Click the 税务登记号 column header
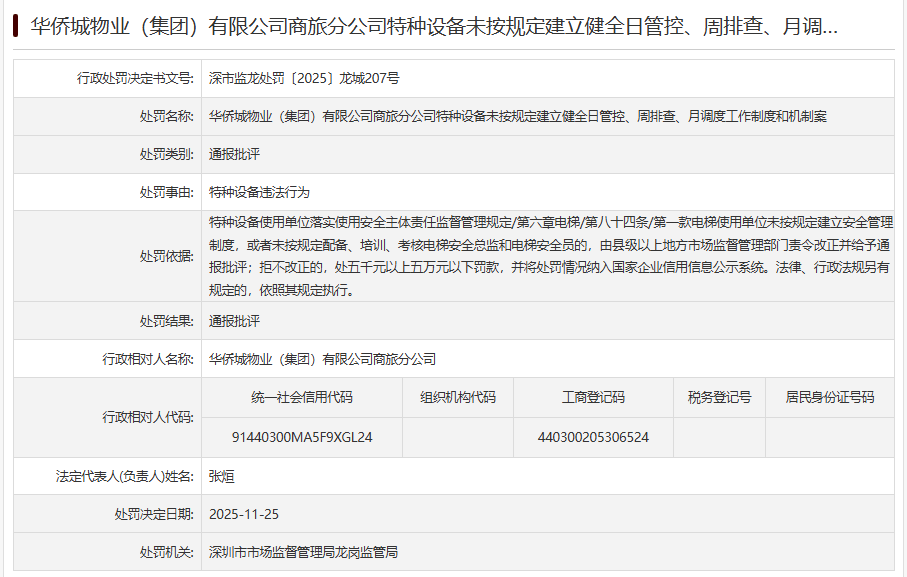This screenshot has height=577, width=907. click(719, 397)
